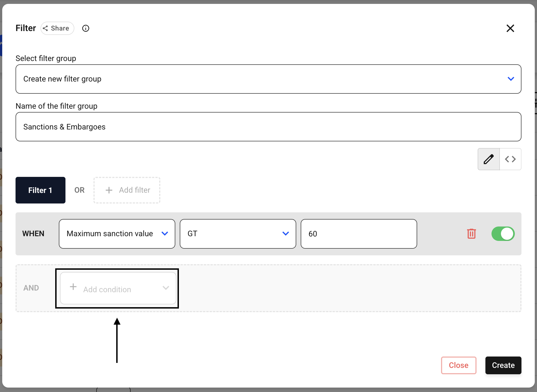The height and width of the screenshot is (392, 537).
Task: Click the info icon next to Share
Action: coord(86,28)
